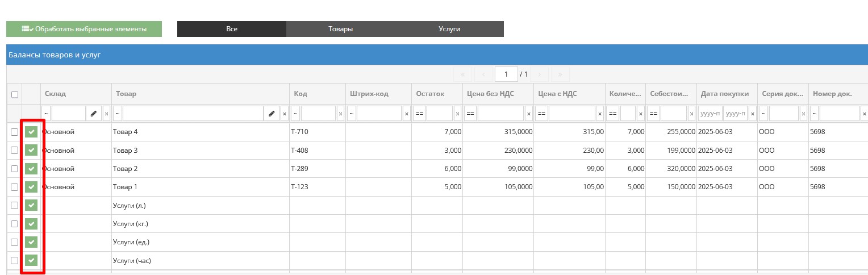Check the checkbox for Товар 3 row

(x=15, y=151)
